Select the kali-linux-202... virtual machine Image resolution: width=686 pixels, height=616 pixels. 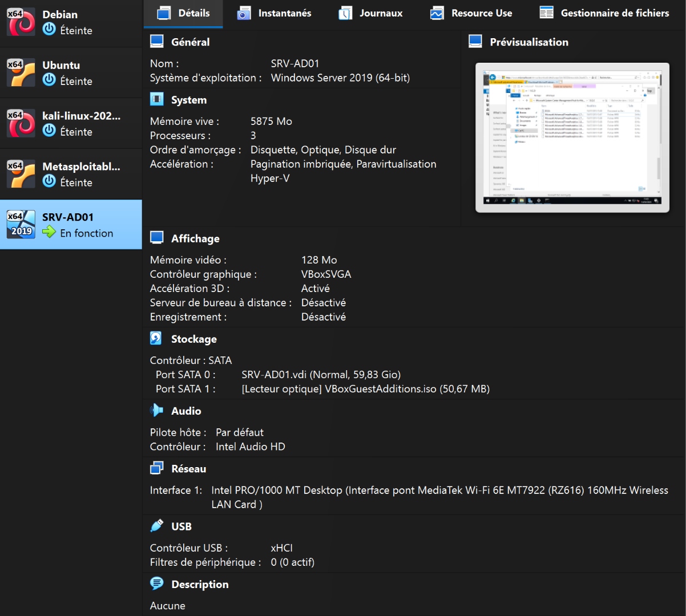pos(71,123)
